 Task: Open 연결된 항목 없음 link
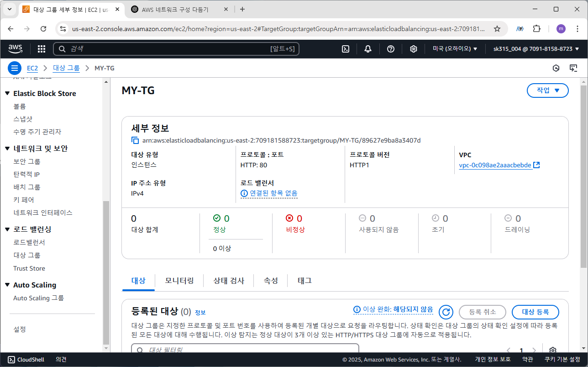point(273,193)
